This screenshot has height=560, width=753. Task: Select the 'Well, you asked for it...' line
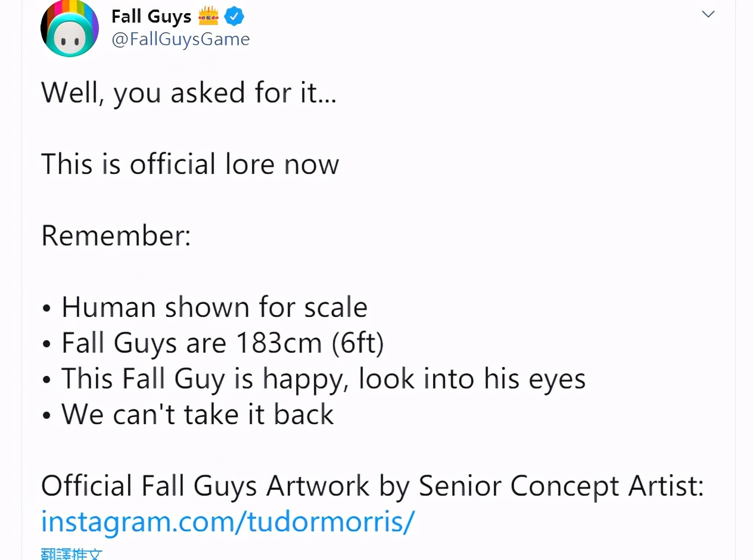[189, 94]
